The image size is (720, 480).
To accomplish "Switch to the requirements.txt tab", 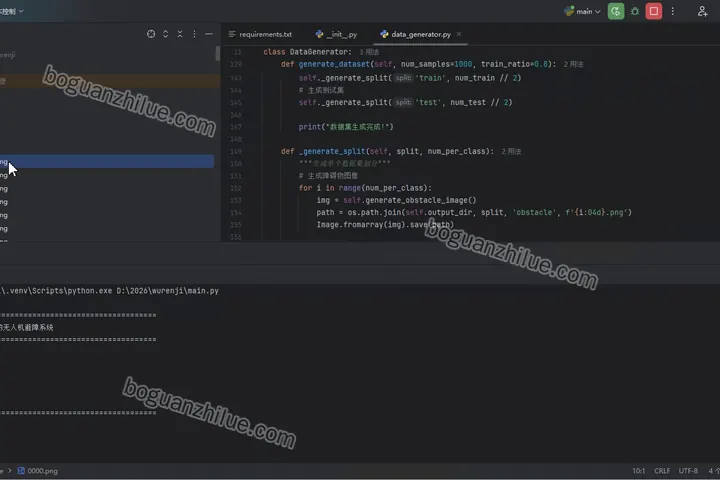I will point(260,34).
